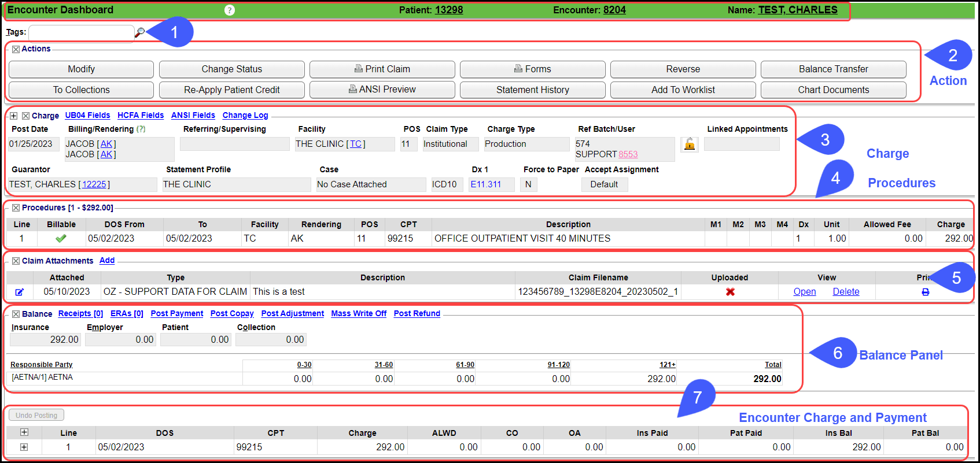Open the Change Log link
This screenshot has height=463, width=980.
coord(245,115)
